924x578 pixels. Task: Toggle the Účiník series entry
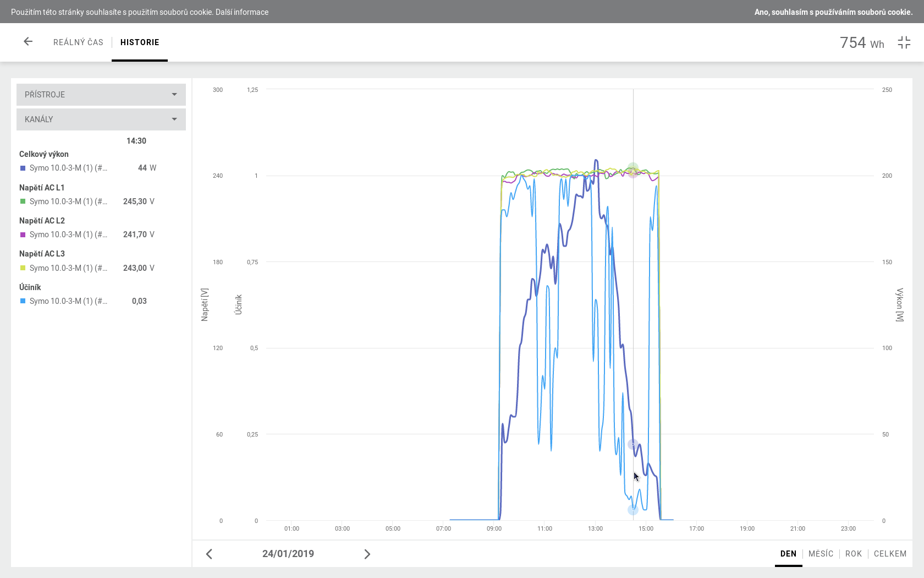(68, 301)
